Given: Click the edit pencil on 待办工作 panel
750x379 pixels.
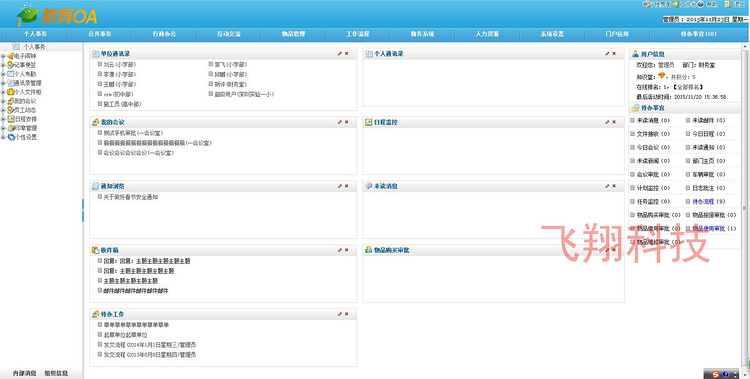Looking at the screenshot, I should 340,314.
